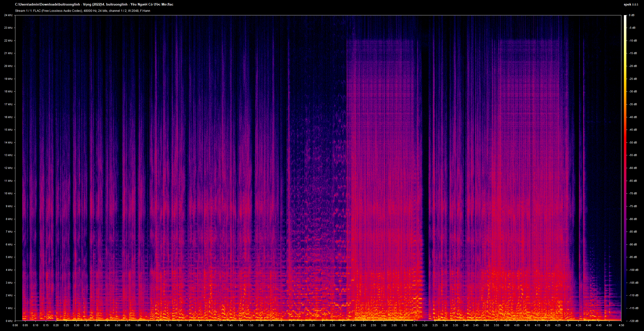The height and width of the screenshot is (331, 644).
Task: Pick the '18 kHz' axis label
Action: 8,91
